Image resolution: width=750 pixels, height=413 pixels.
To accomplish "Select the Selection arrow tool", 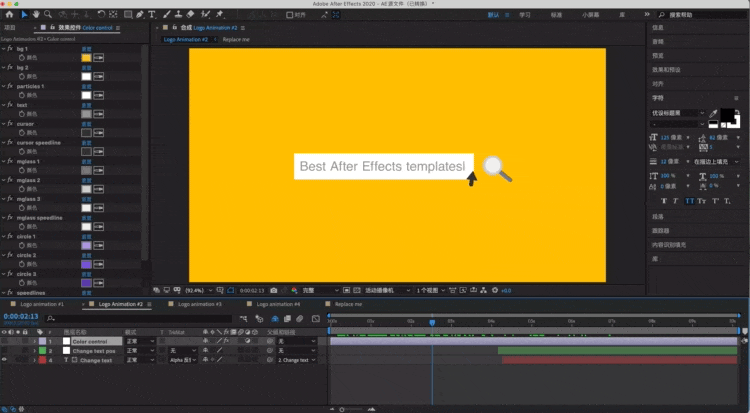I will [24, 14].
